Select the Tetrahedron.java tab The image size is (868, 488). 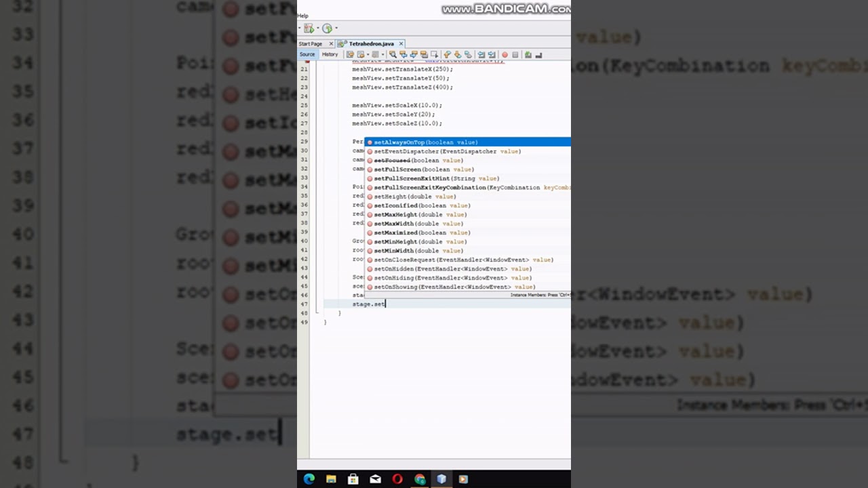[372, 44]
